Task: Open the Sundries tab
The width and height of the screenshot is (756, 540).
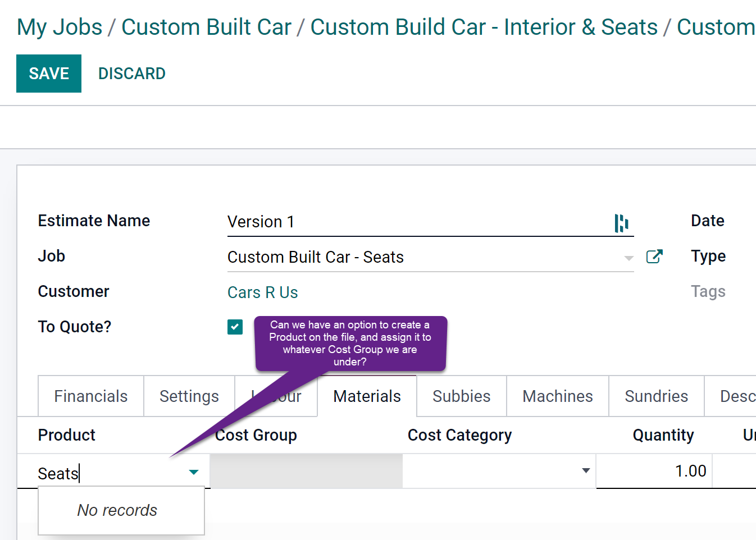Action: (656, 396)
